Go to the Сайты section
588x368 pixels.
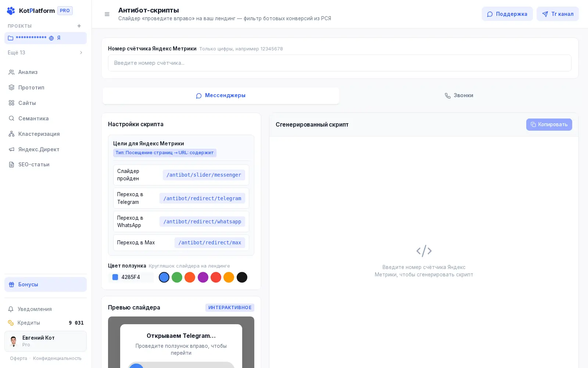pos(46,103)
